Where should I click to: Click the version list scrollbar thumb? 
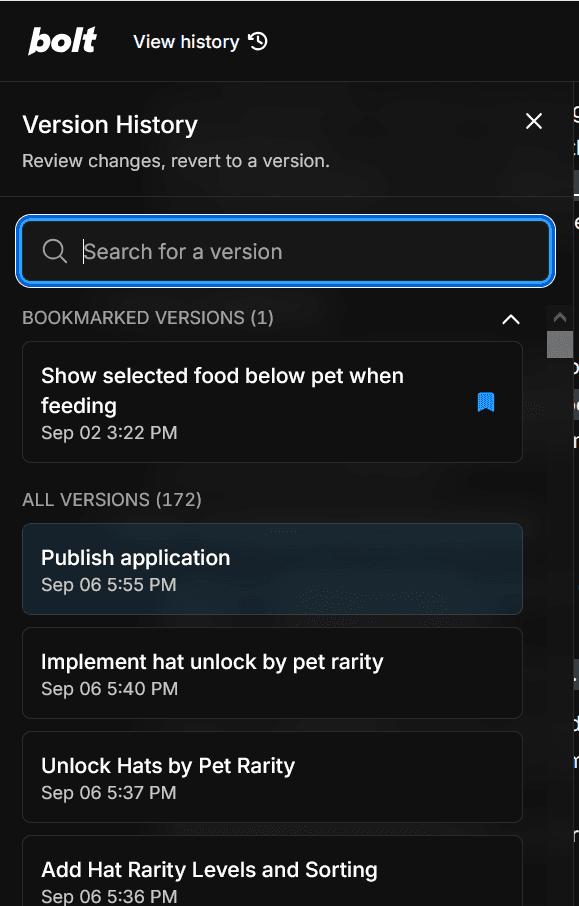coord(559,344)
